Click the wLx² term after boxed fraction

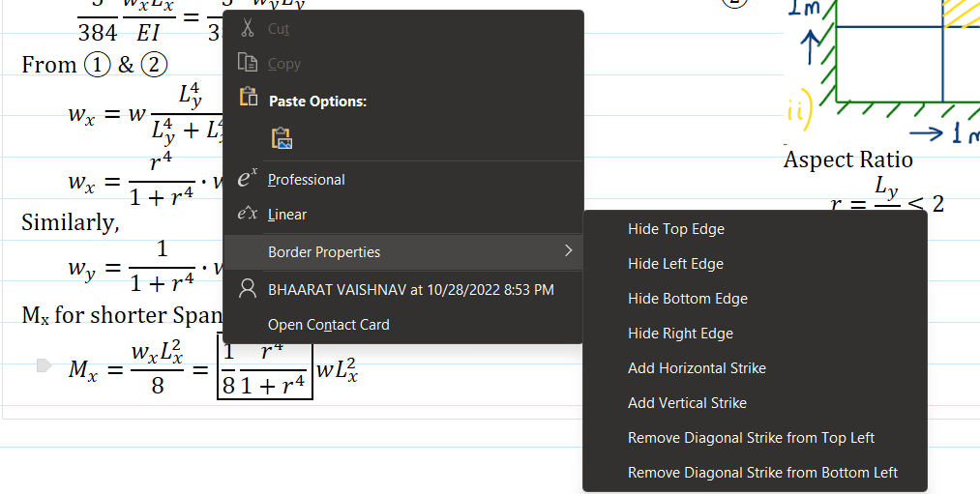pyautogui.click(x=337, y=371)
